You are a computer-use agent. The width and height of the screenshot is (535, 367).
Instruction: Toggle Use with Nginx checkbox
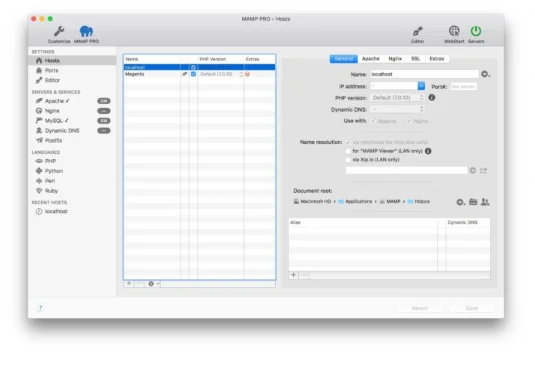click(409, 121)
